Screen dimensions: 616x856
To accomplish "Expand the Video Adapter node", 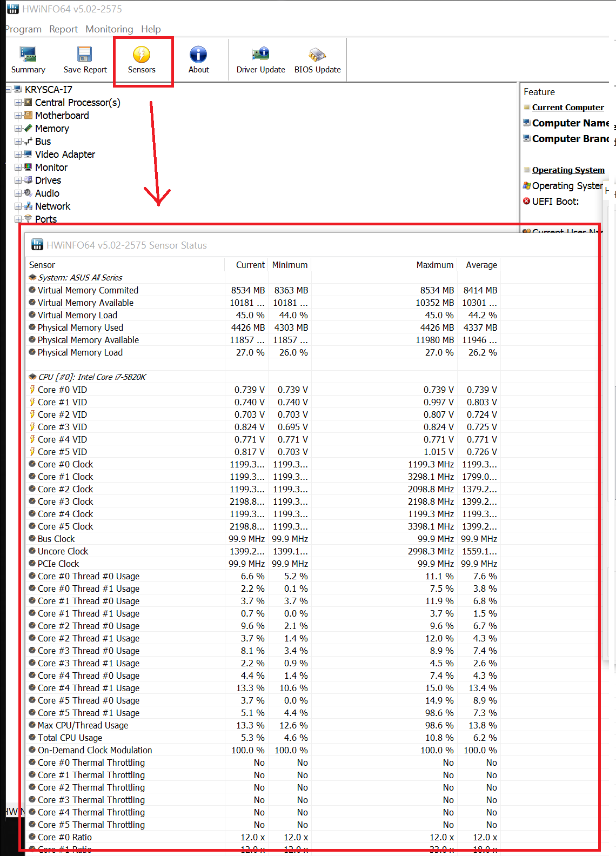I will pos(18,154).
